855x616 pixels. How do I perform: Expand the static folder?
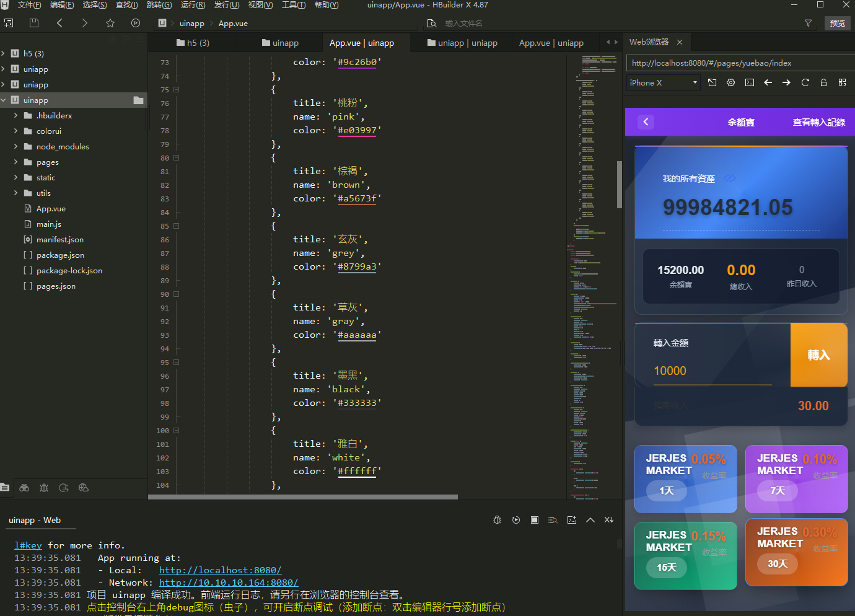click(15, 177)
